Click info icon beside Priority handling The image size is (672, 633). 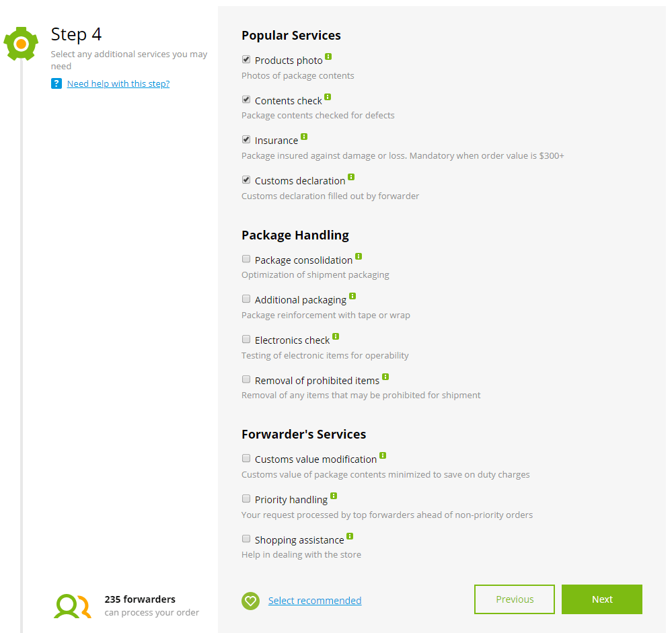coord(334,496)
